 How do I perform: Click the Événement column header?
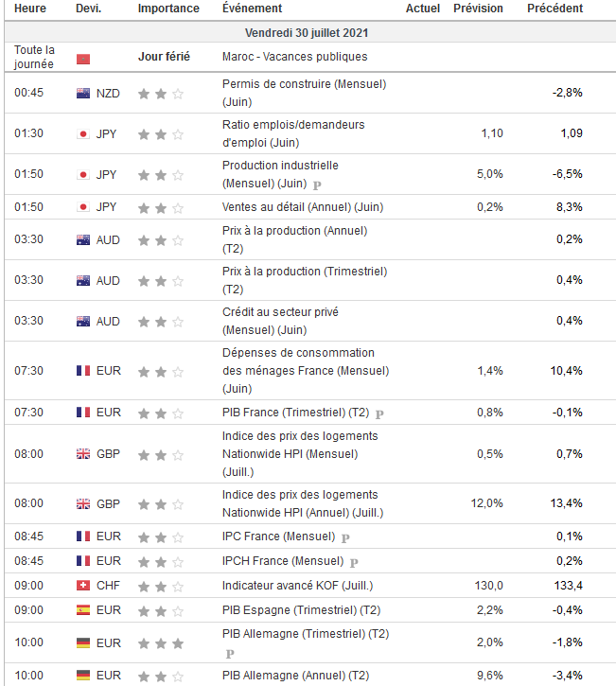[252, 9]
